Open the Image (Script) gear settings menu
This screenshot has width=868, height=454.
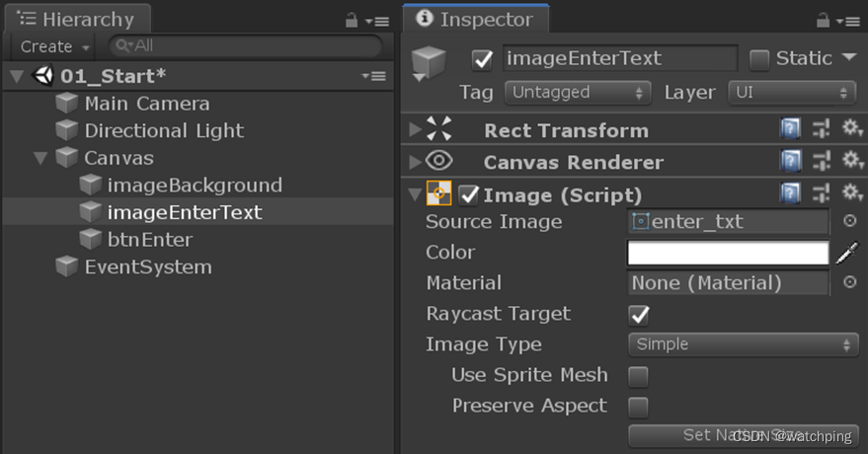click(851, 193)
